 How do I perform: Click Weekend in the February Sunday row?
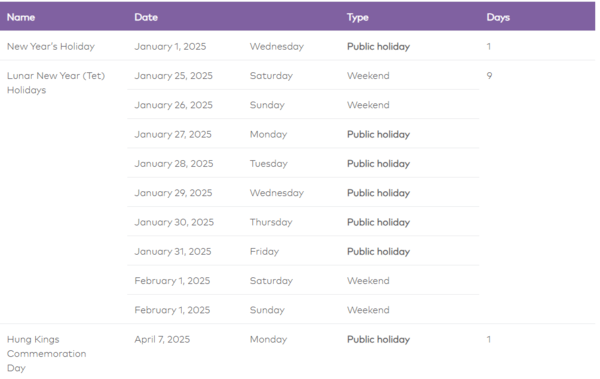[x=368, y=310]
